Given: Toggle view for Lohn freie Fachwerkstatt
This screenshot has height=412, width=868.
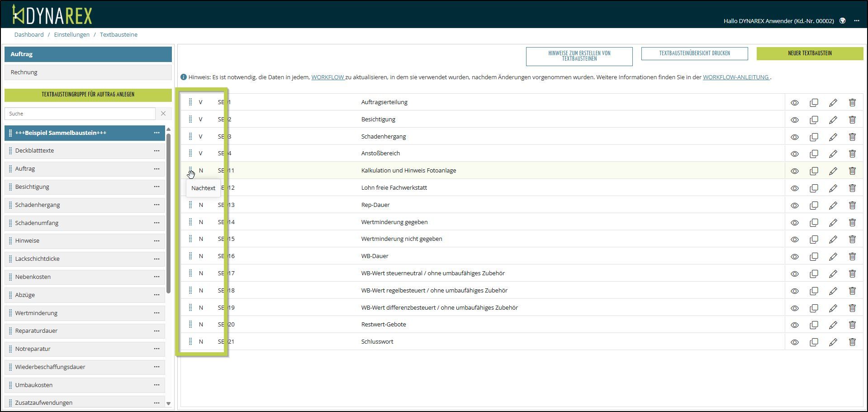Looking at the screenshot, I should (x=794, y=188).
